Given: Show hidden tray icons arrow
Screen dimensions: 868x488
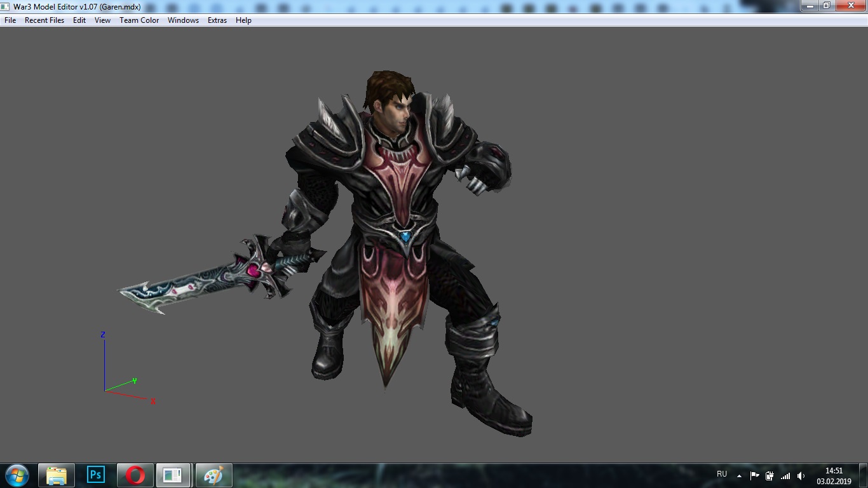Looking at the screenshot, I should (x=739, y=476).
